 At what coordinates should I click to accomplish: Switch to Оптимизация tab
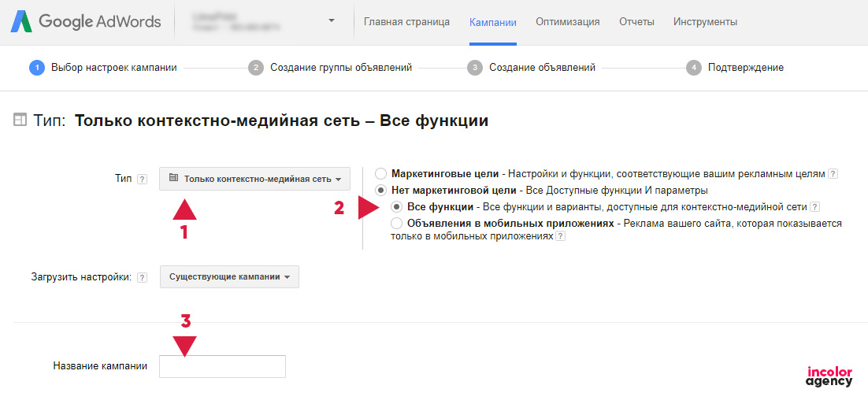coord(567,22)
